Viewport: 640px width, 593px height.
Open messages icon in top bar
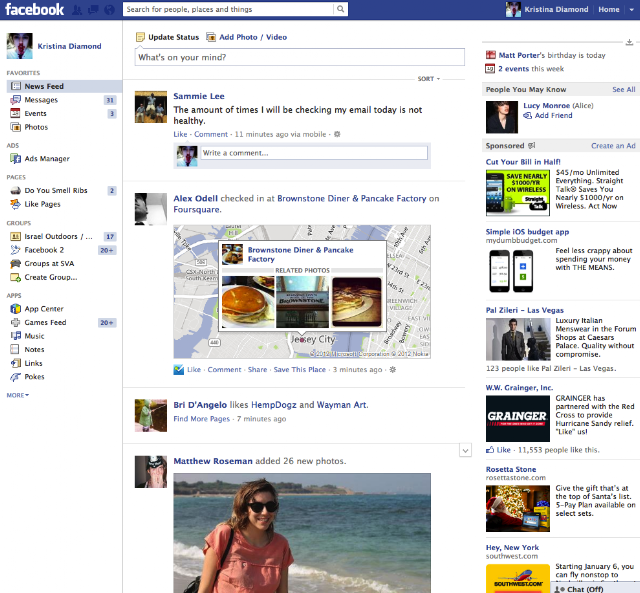click(x=93, y=9)
